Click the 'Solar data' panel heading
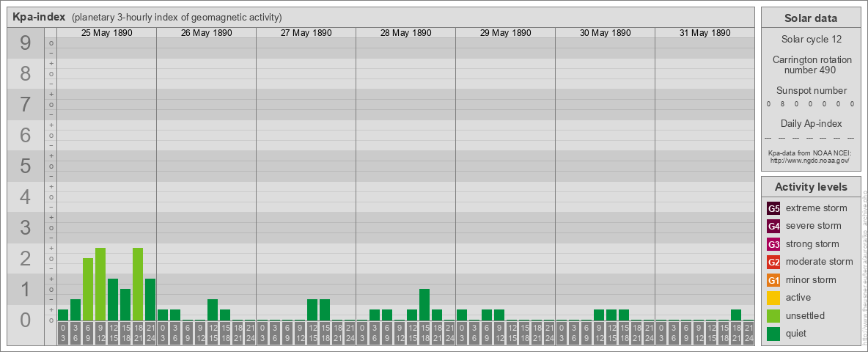Image resolution: width=868 pixels, height=352 pixels. tap(810, 18)
